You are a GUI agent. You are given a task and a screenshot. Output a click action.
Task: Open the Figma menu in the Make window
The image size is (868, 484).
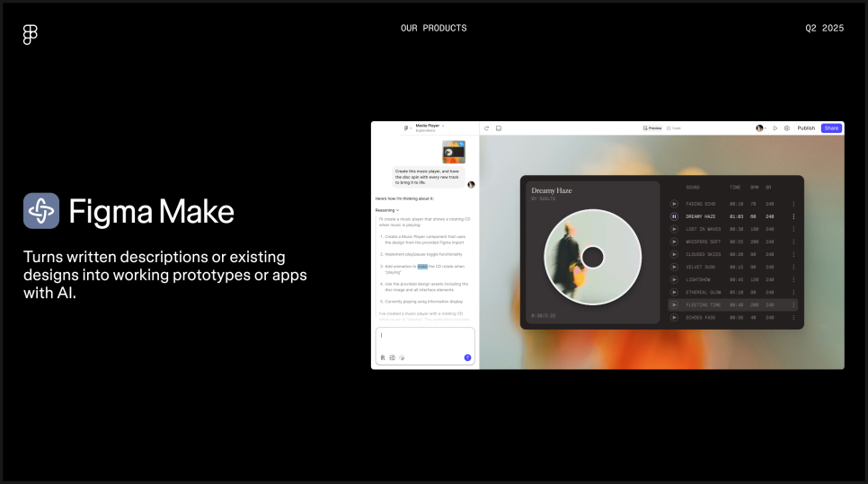click(407, 128)
